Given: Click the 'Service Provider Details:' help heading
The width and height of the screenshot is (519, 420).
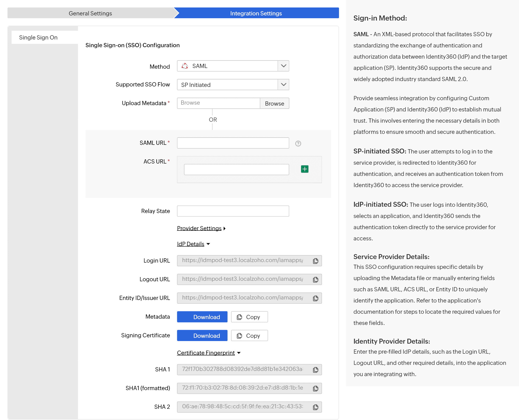Looking at the screenshot, I should pos(391,257).
